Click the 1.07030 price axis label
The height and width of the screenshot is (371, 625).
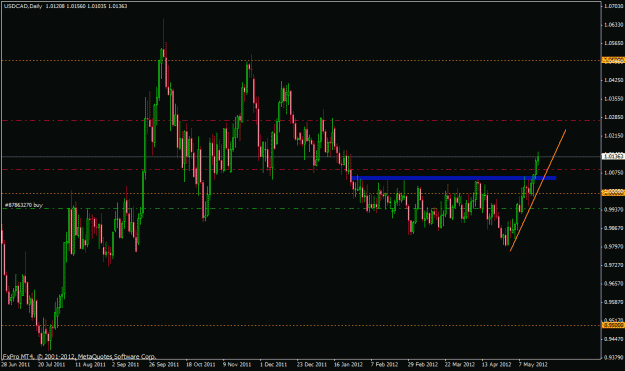[614, 6]
